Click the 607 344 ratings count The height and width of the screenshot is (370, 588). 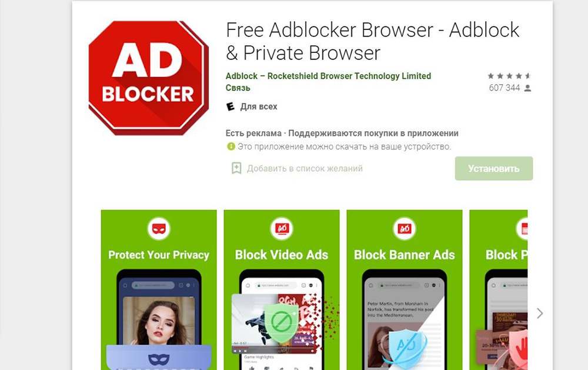pyautogui.click(x=505, y=88)
